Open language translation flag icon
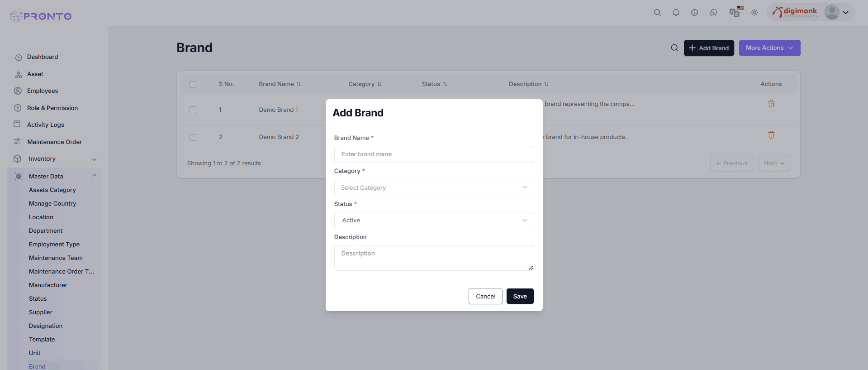The width and height of the screenshot is (868, 370). (x=736, y=12)
